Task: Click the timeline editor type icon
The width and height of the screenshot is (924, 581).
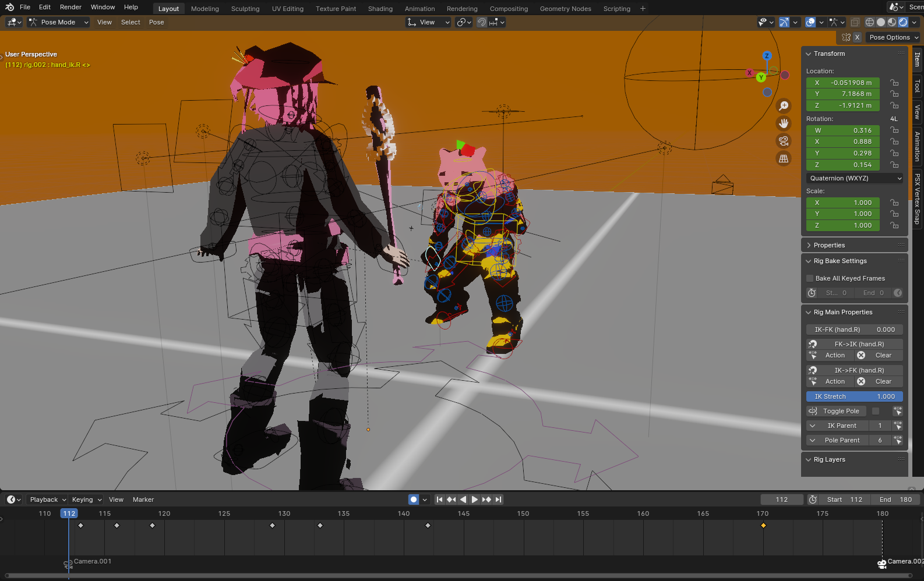Action: point(13,499)
